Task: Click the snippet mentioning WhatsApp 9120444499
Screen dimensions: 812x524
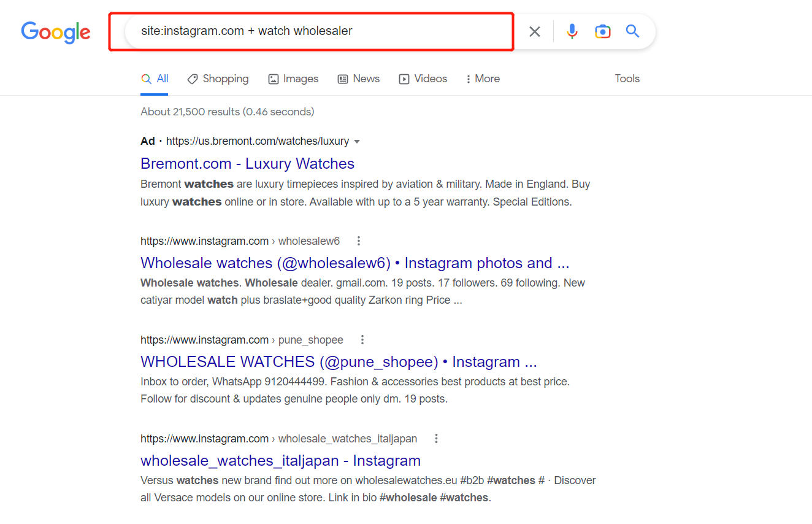Action: pyautogui.click(x=356, y=390)
